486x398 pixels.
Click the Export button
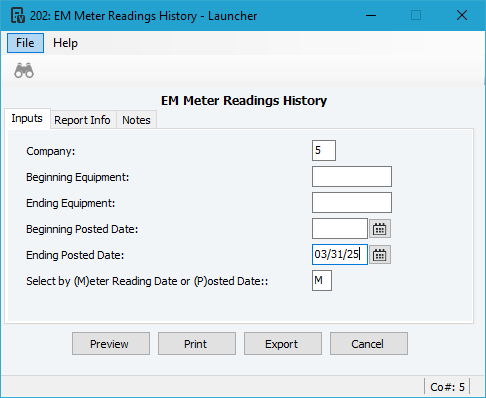(283, 344)
